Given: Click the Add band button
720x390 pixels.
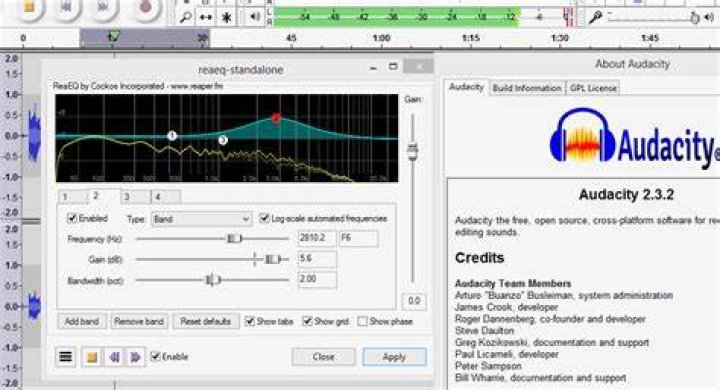Looking at the screenshot, I should tap(82, 321).
